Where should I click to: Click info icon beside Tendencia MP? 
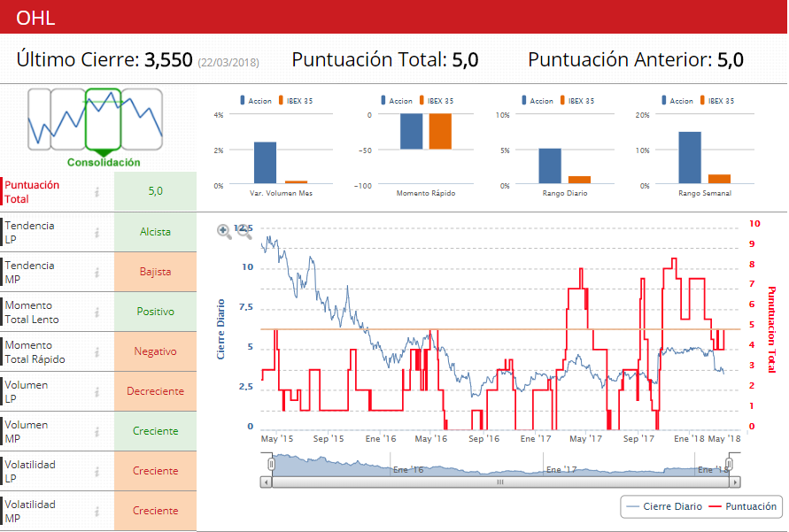[97, 272]
